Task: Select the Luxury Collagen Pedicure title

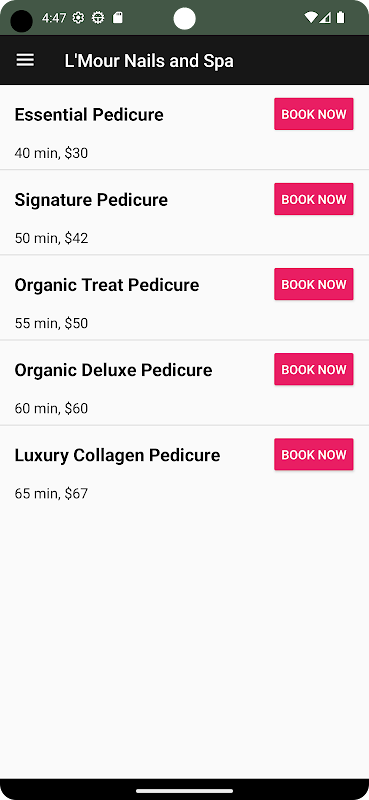Action: 117,455
